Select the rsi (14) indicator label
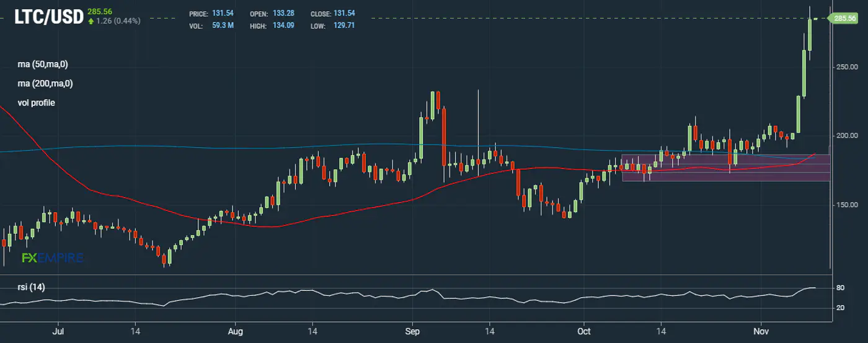Image resolution: width=868 pixels, height=343 pixels. coord(32,287)
